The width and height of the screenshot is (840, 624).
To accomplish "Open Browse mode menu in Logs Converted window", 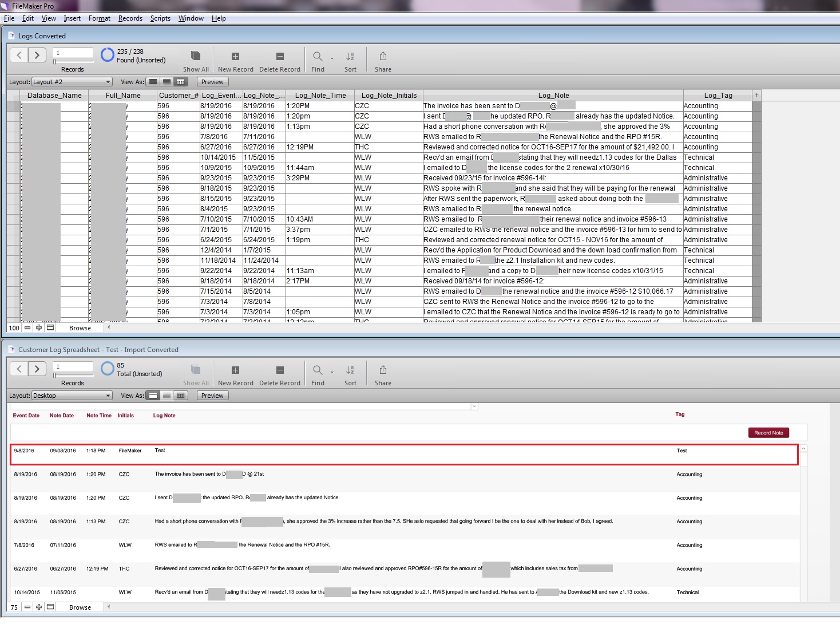I will pos(80,328).
